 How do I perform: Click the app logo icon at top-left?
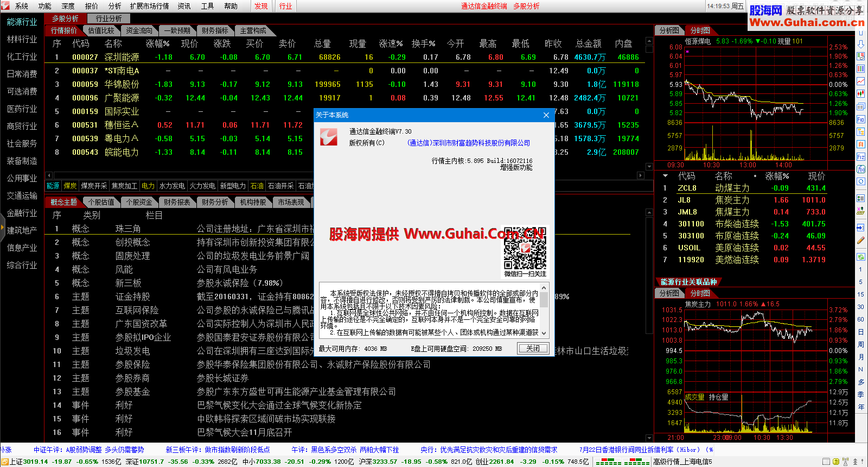point(5,6)
